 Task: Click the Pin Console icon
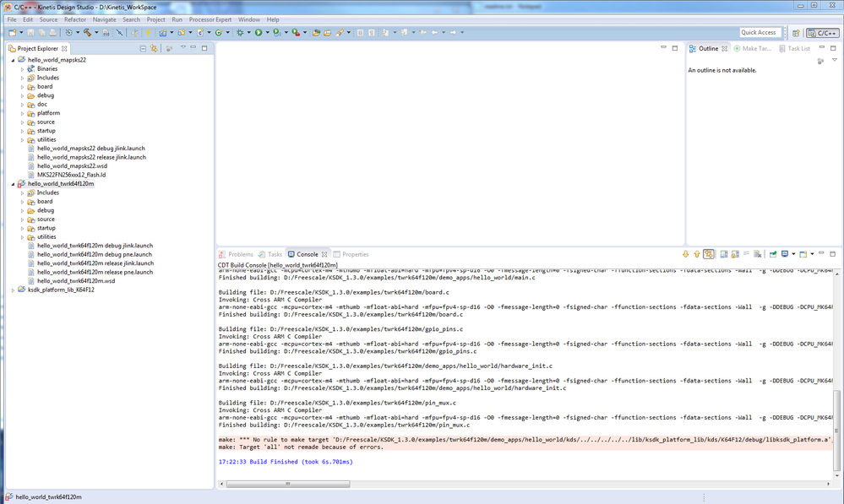pyautogui.click(x=773, y=254)
